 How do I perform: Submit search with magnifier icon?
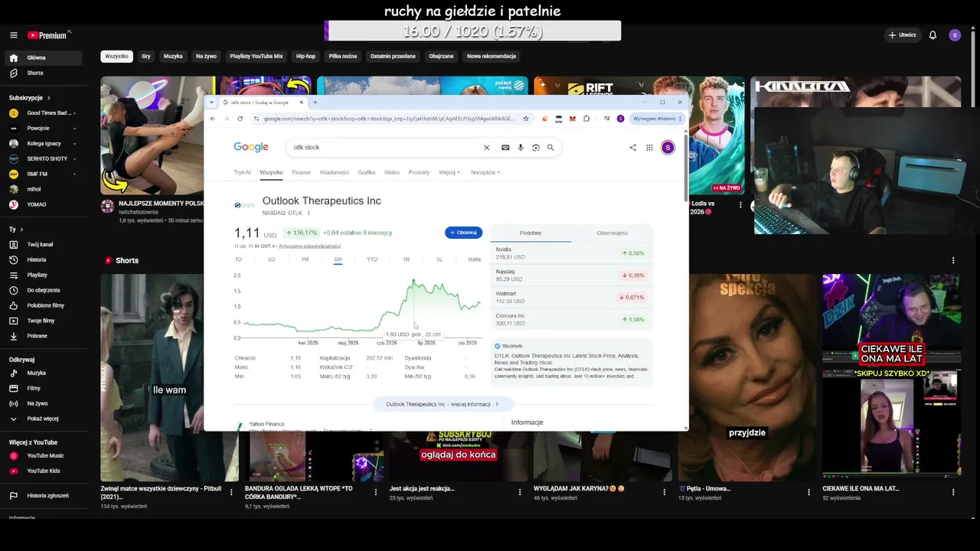coord(550,148)
